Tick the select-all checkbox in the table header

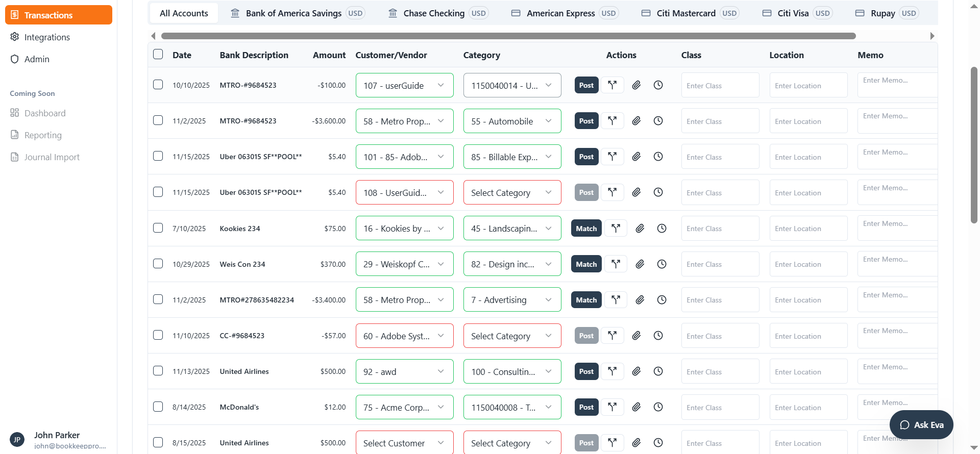point(158,54)
